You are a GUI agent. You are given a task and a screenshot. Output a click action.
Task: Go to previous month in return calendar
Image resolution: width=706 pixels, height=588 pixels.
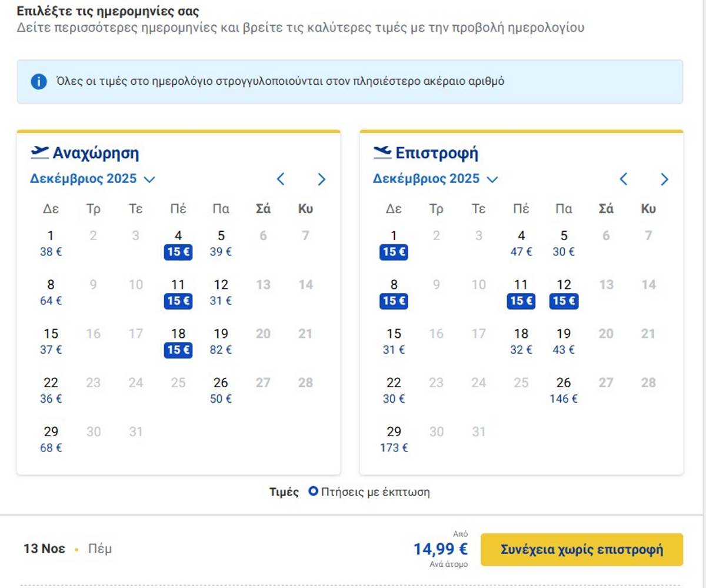coord(624,179)
